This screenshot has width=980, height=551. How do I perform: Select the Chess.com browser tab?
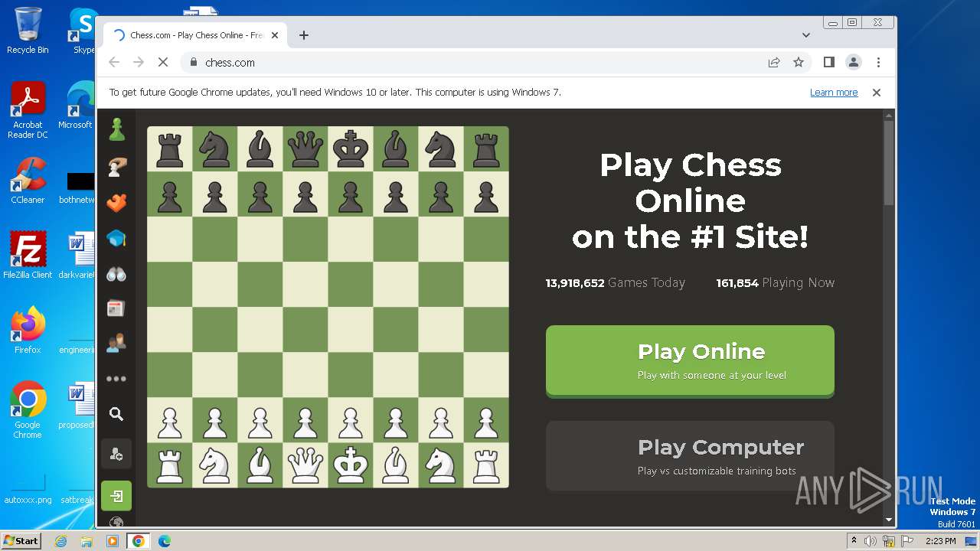(x=196, y=35)
